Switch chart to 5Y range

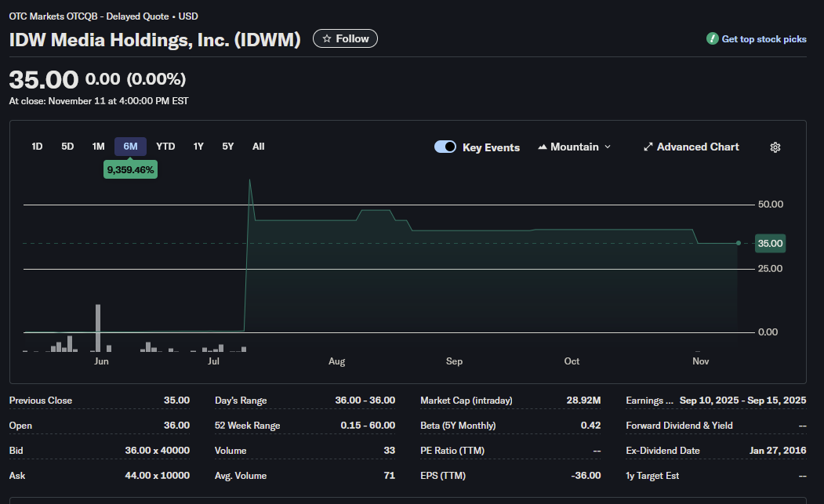[227, 147]
